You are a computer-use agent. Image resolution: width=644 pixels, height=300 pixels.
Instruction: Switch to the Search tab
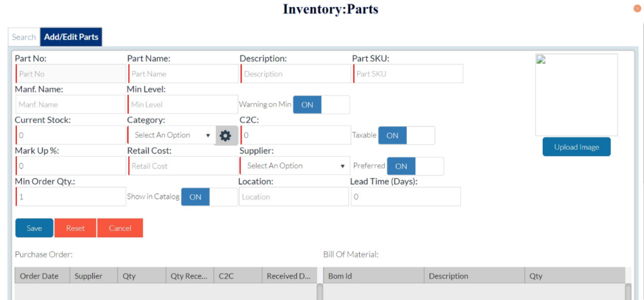point(24,37)
